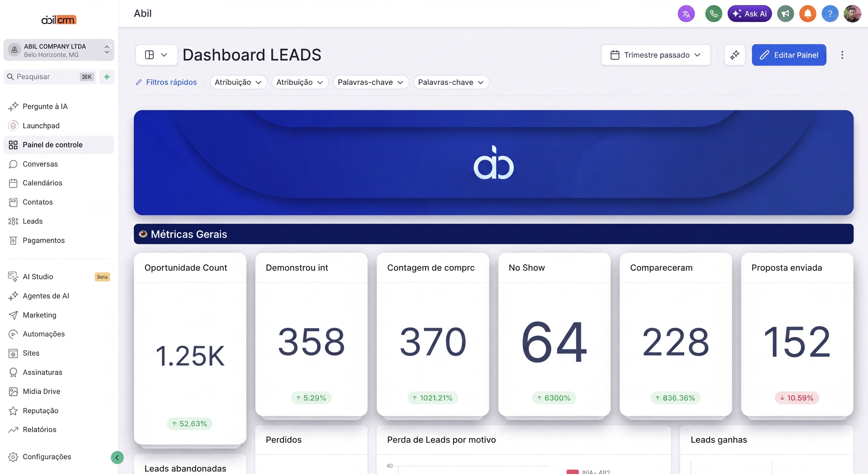The width and height of the screenshot is (868, 474).
Task: Open Pergunte à IA in sidebar
Action: [x=59, y=106]
